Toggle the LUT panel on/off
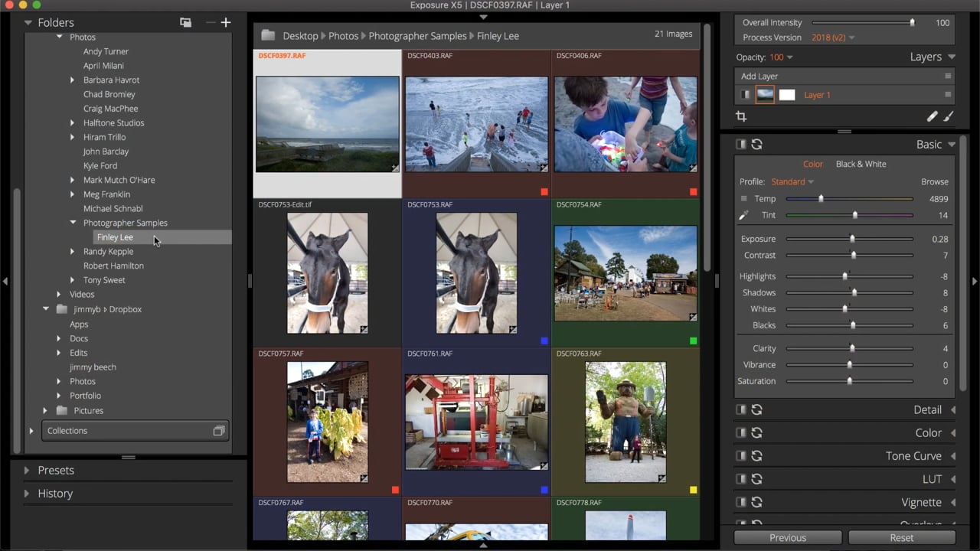The height and width of the screenshot is (551, 980). click(x=740, y=479)
